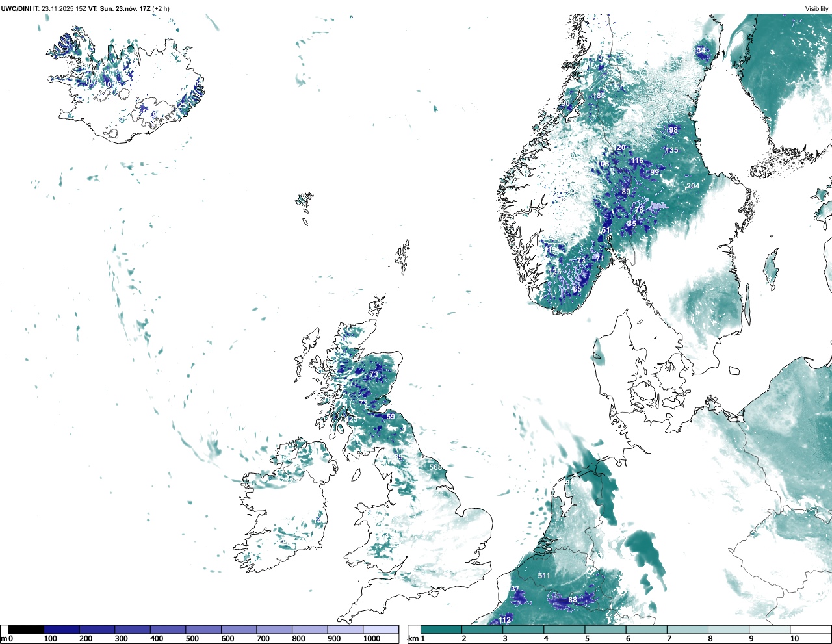Click the '37' value over northern France
This screenshot has height=644, width=832.
pyautogui.click(x=515, y=589)
